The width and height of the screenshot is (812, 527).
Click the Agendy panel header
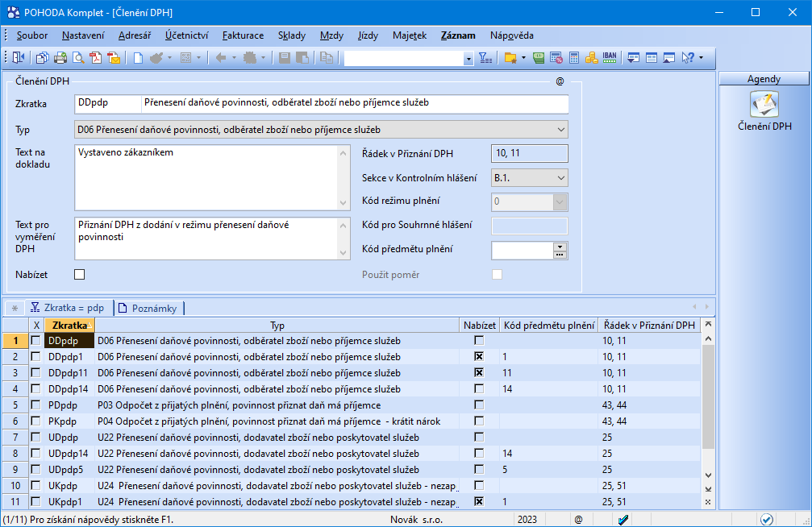[x=764, y=79]
